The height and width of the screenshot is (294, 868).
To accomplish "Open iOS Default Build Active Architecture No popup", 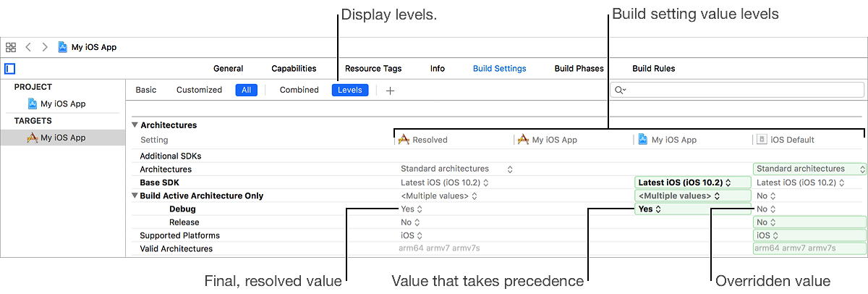I will 766,196.
